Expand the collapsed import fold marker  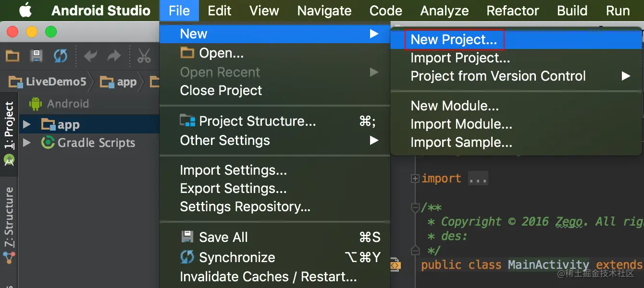[x=415, y=179]
